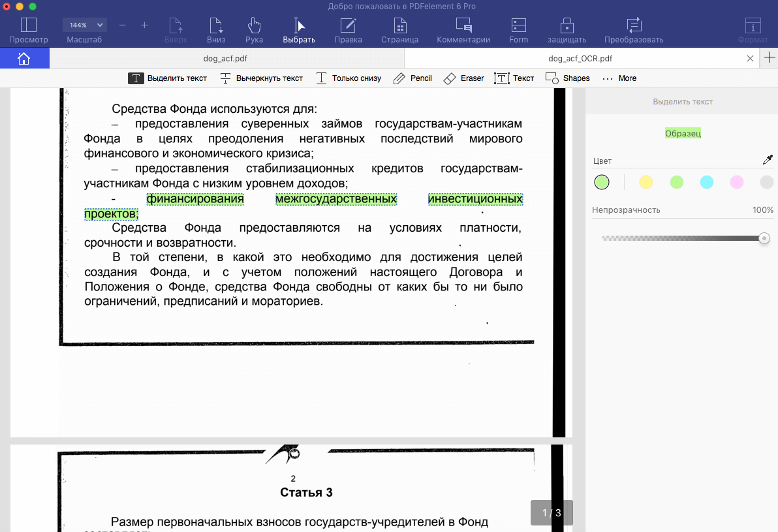
Task: Select the Рука hand tool
Action: pos(254,30)
